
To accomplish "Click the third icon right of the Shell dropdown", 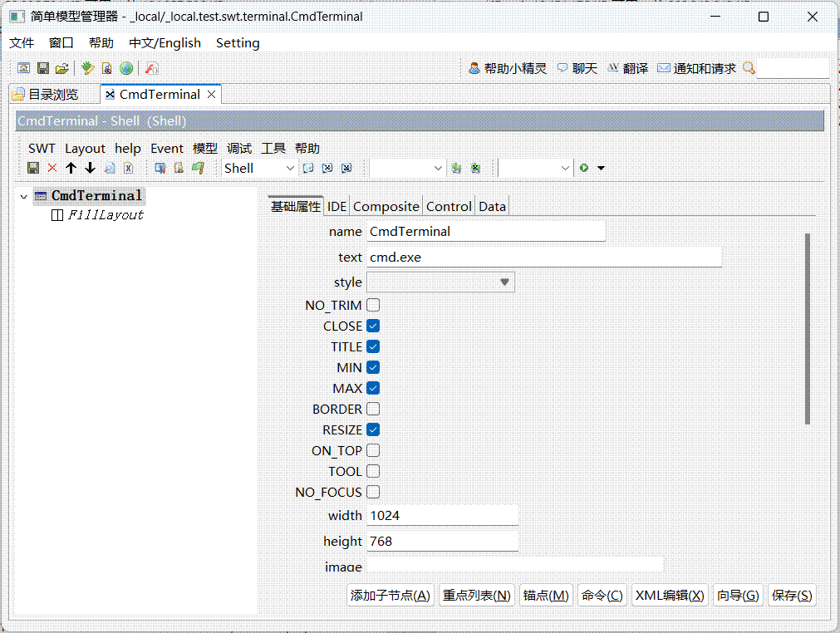I will (x=346, y=168).
